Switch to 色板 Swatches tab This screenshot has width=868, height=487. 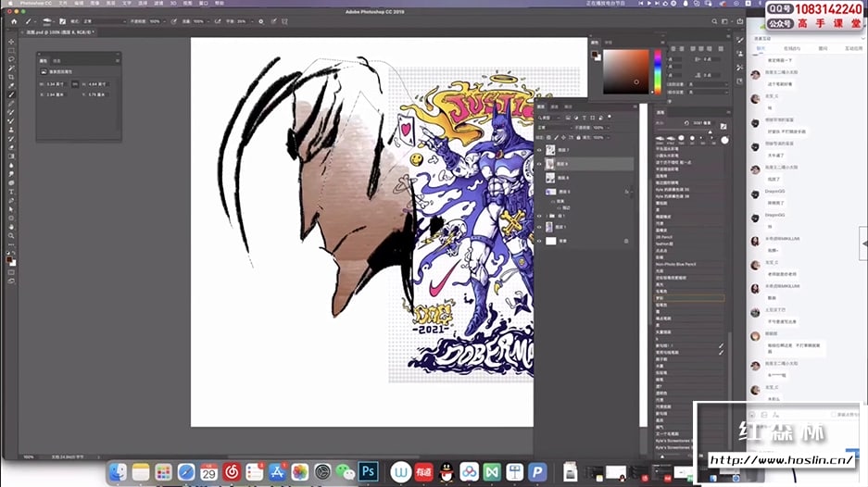click(609, 43)
